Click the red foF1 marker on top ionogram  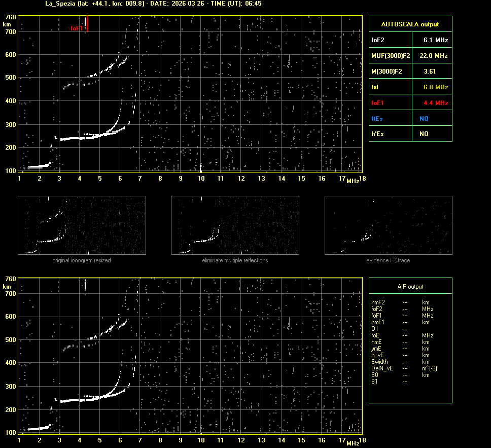[x=87, y=24]
